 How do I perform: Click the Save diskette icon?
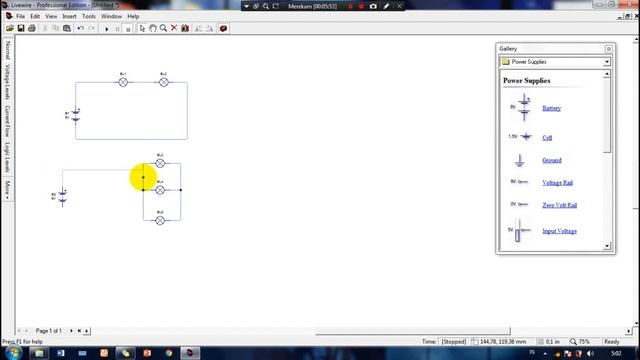pyautogui.click(x=20, y=29)
